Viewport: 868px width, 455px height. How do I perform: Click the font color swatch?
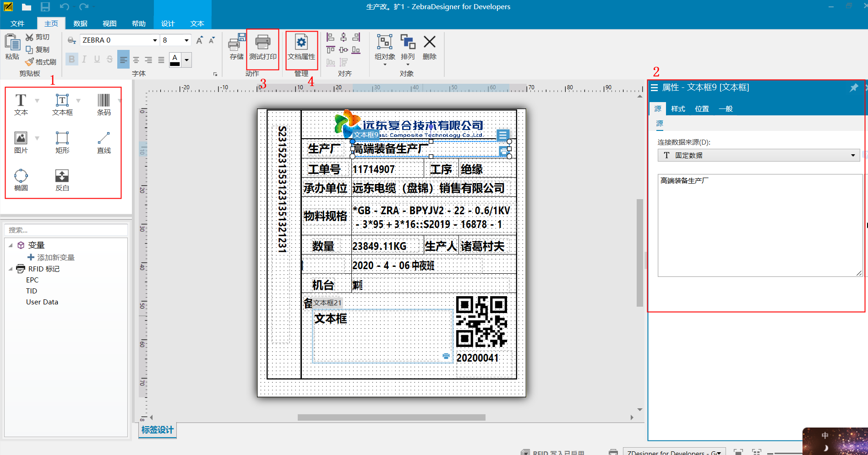click(x=175, y=60)
